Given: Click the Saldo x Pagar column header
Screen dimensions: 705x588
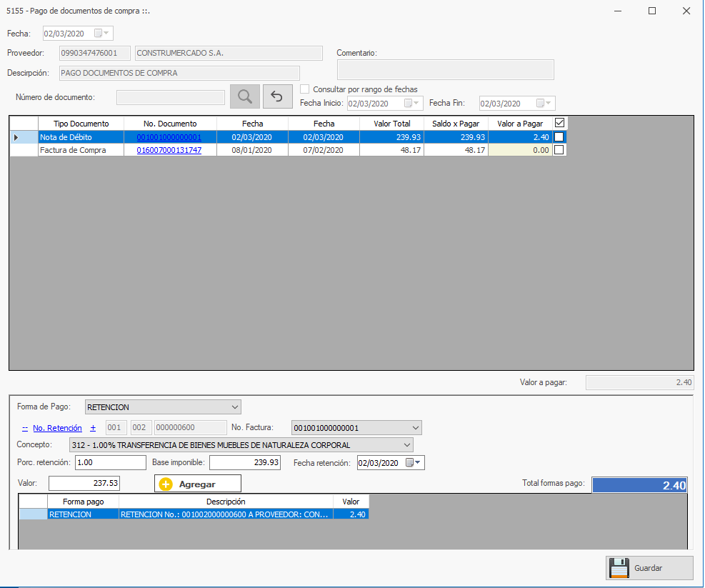Looking at the screenshot, I should click(455, 124).
